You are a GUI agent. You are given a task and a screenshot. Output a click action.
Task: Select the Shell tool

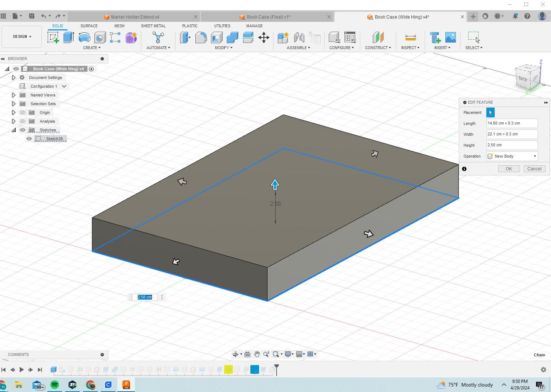[x=216, y=37]
